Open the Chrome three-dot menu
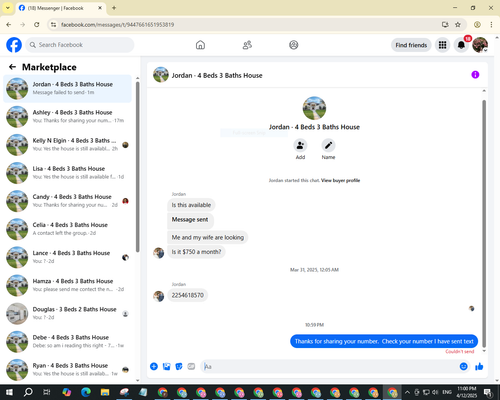The height and width of the screenshot is (400, 500). (491, 25)
